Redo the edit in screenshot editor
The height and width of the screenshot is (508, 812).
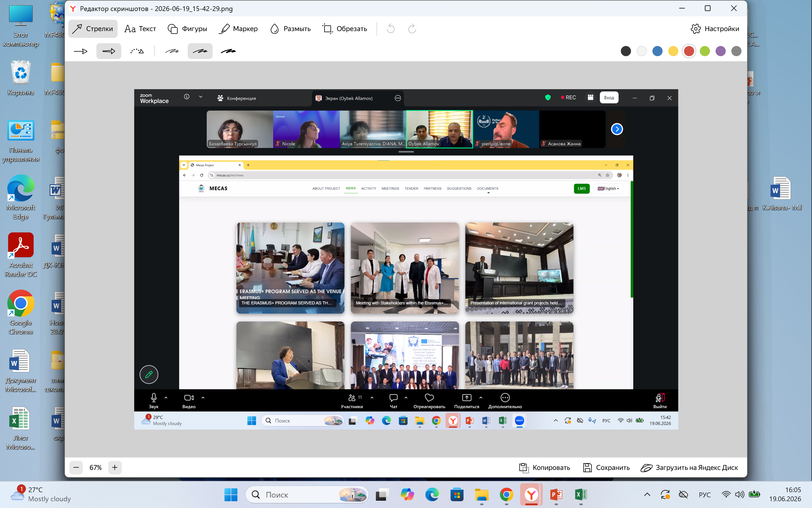412,29
